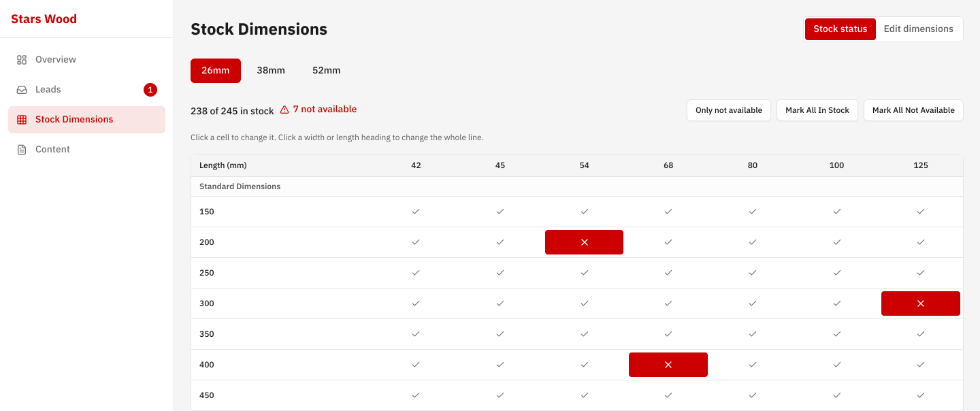980x411 pixels.
Task: Click the Stock Dimensions table icon
Action: (22, 120)
